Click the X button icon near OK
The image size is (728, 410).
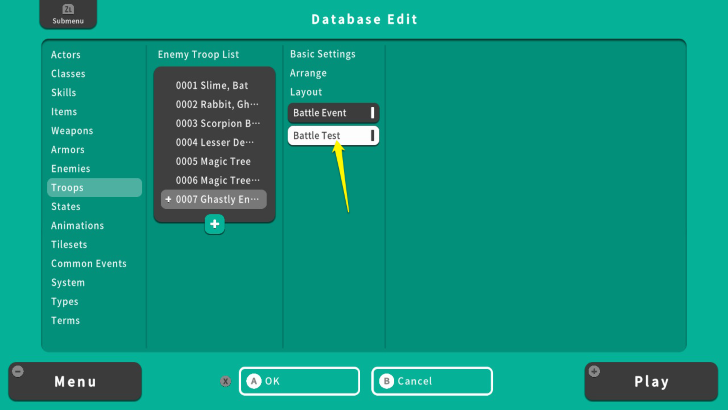click(x=225, y=381)
